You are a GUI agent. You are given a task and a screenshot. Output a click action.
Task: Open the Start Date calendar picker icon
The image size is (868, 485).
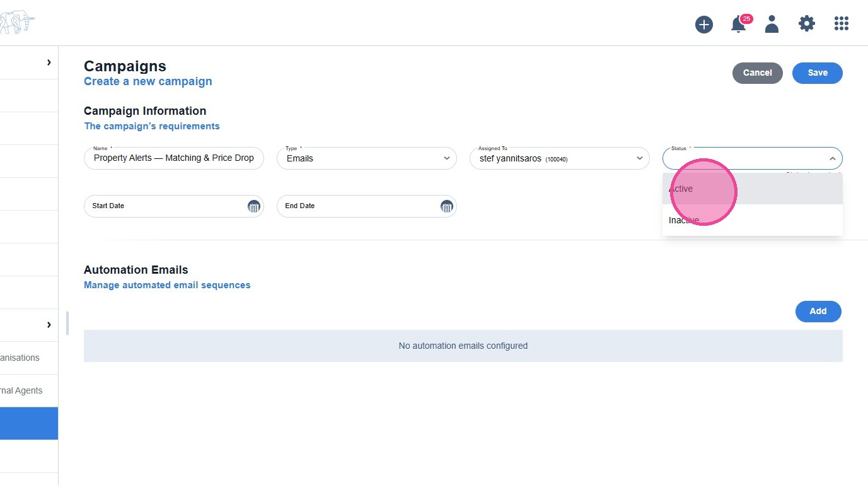click(253, 206)
